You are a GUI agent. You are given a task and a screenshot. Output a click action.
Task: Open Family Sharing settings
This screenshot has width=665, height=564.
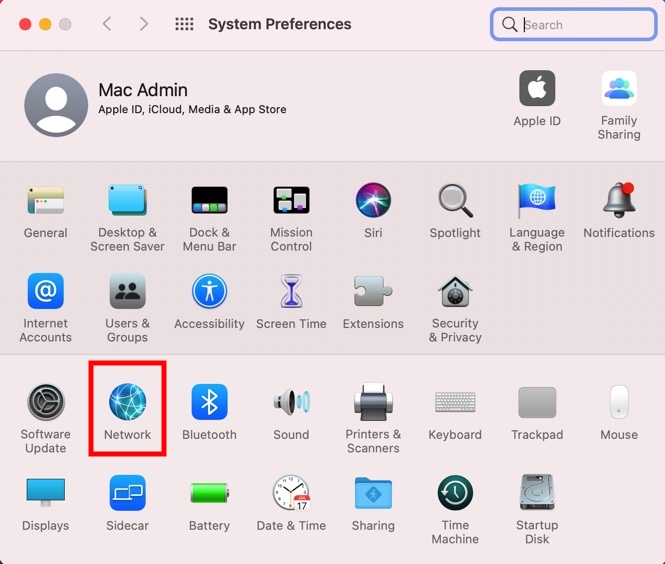pos(619,89)
